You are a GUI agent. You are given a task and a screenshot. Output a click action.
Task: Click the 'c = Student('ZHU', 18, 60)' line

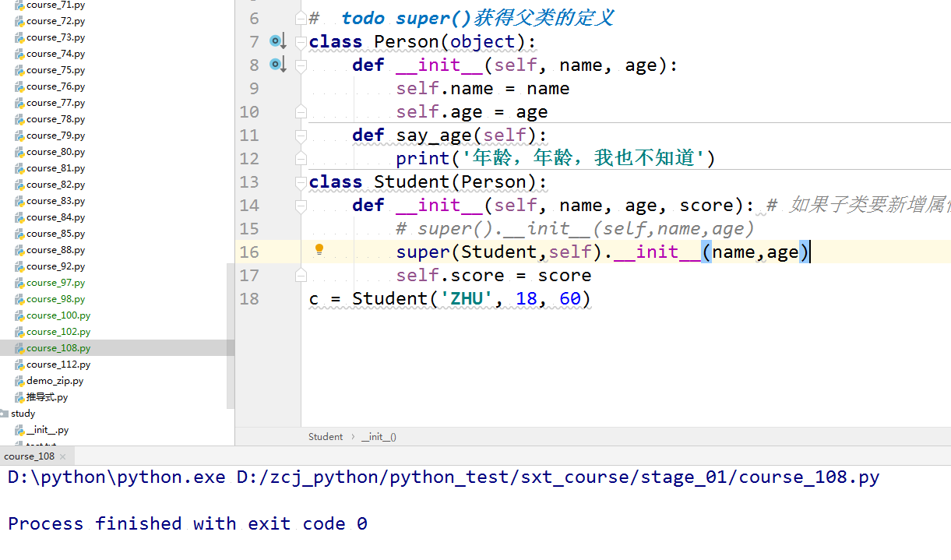click(x=450, y=298)
